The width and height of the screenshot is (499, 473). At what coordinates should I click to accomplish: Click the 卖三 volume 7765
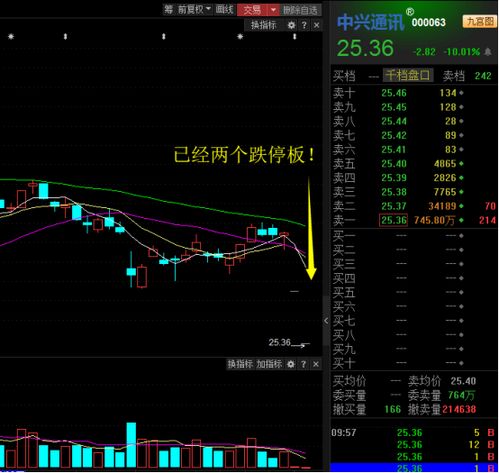pos(445,192)
